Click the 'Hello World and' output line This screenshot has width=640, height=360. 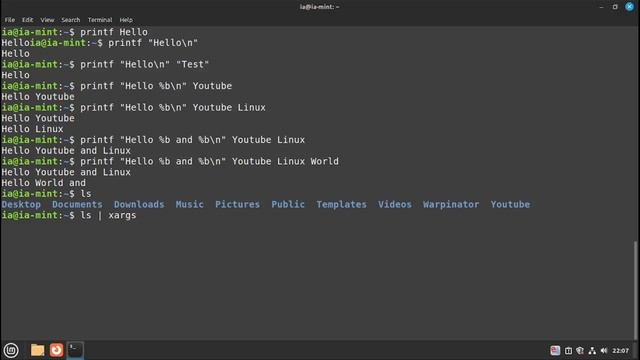tap(44, 183)
